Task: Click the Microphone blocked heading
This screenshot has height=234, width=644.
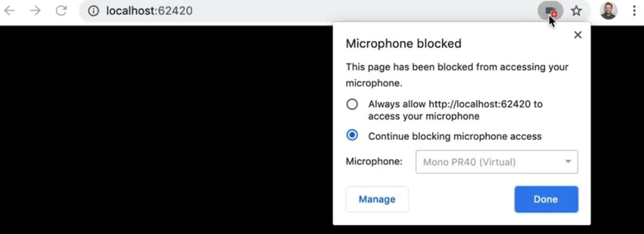Action: click(x=403, y=44)
